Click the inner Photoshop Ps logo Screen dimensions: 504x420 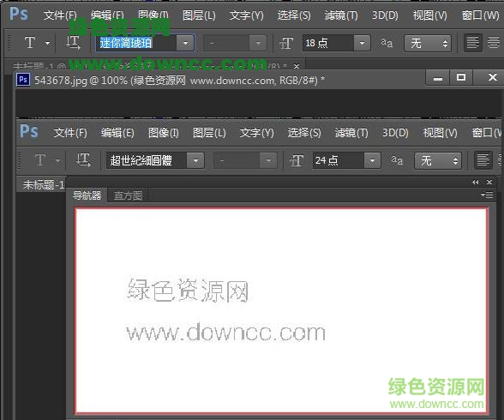[x=29, y=131]
